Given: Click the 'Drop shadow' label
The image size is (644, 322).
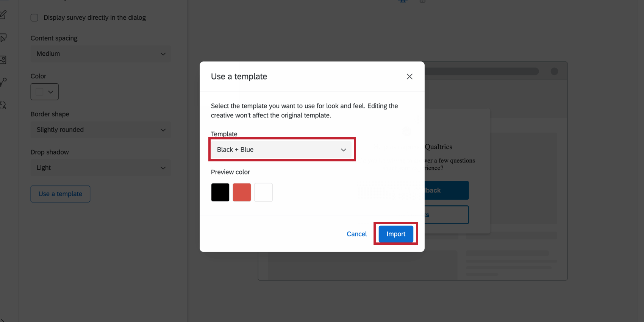Looking at the screenshot, I should tap(50, 152).
